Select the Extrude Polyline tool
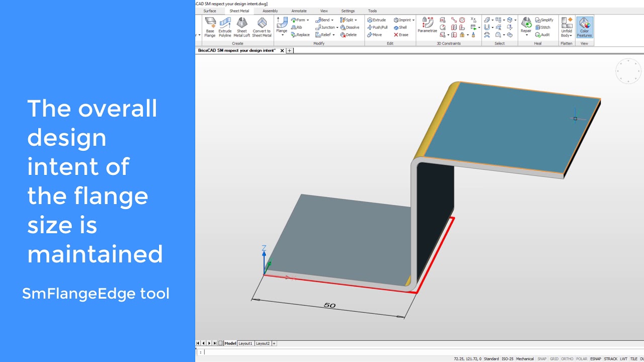Image resolution: width=644 pixels, height=362 pixels. 225,27
